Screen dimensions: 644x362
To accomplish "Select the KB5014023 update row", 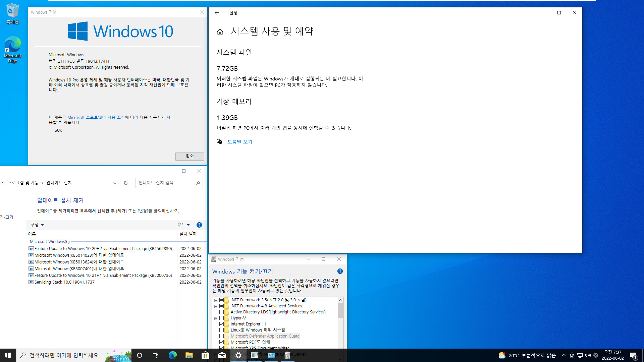I will [x=116, y=255].
